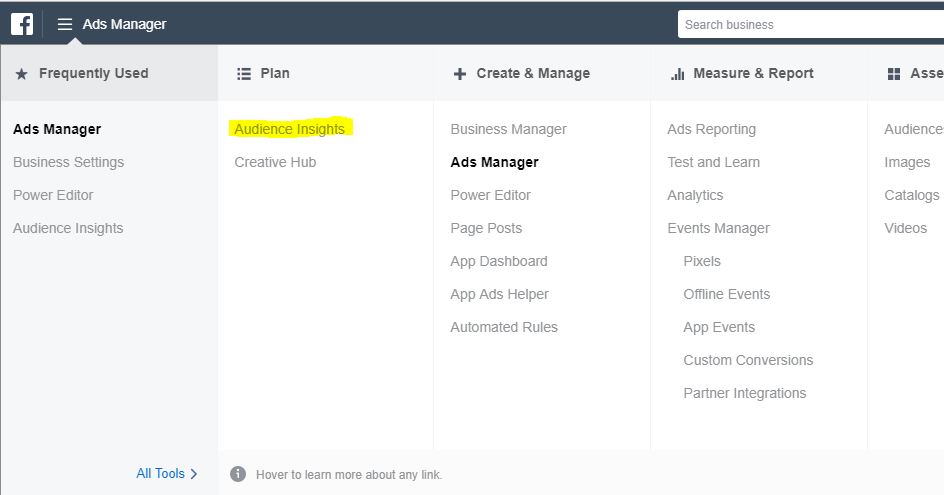Click the chevron arrow next to All Tools
944x495 pixels.
pyautogui.click(x=194, y=474)
